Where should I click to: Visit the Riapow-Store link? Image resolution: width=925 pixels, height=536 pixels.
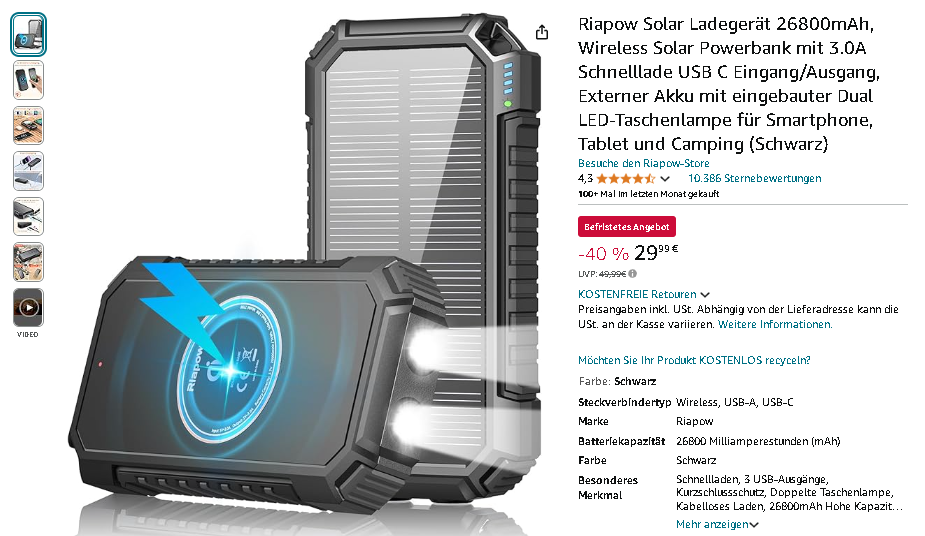click(x=644, y=163)
